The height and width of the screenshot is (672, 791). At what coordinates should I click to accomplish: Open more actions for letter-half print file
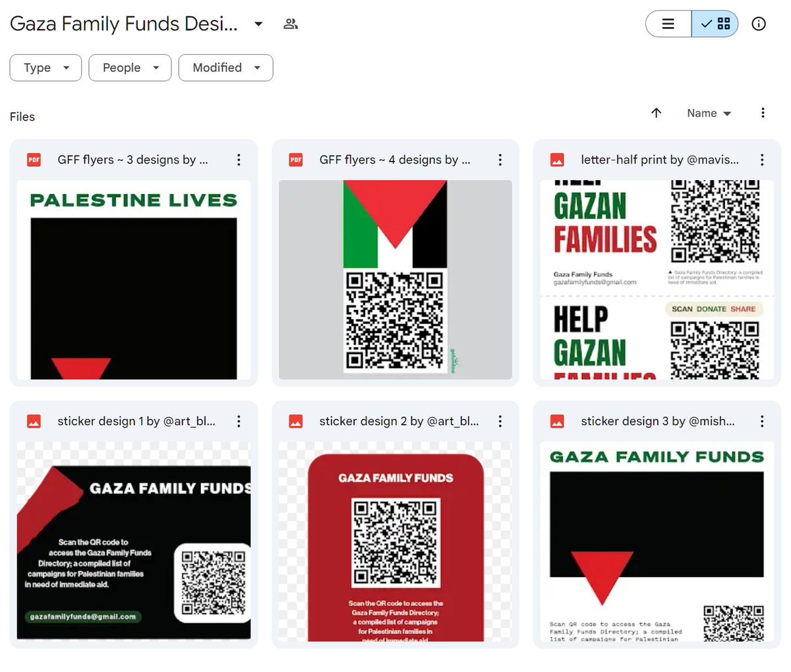[x=762, y=160]
